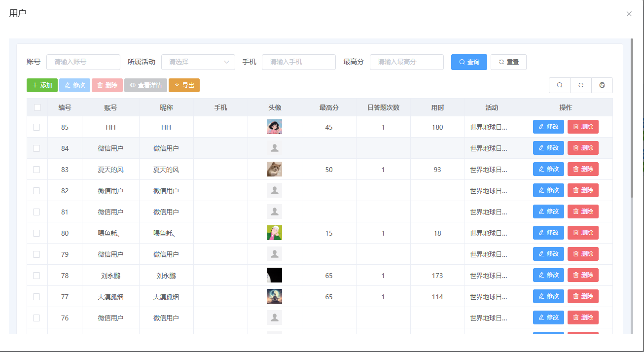644x352 pixels.
Task: Click the 账号 input field to enter account
Action: click(x=83, y=62)
